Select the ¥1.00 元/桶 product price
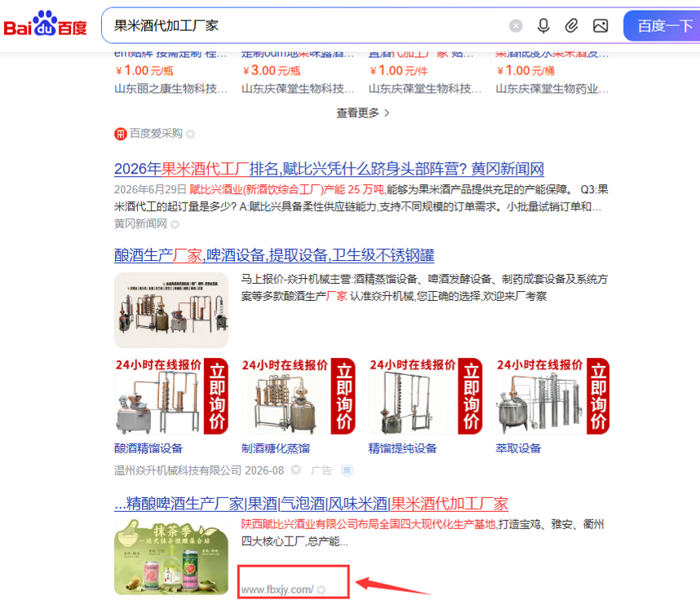 [x=525, y=70]
